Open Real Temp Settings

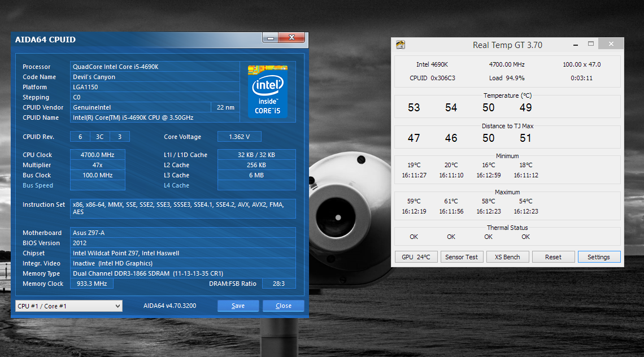tap(599, 257)
